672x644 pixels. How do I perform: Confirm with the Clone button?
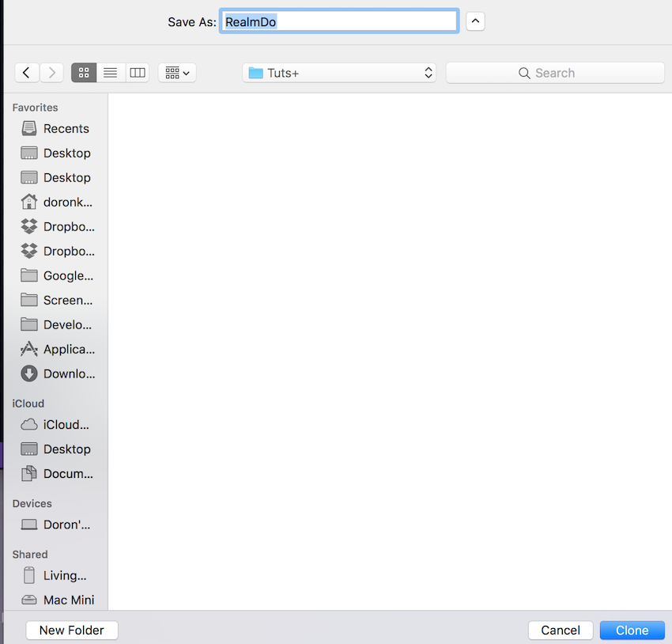pyautogui.click(x=632, y=630)
